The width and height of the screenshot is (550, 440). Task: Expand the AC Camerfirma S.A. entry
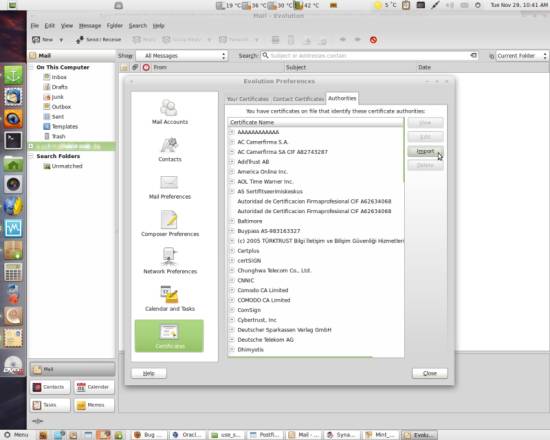point(232,142)
